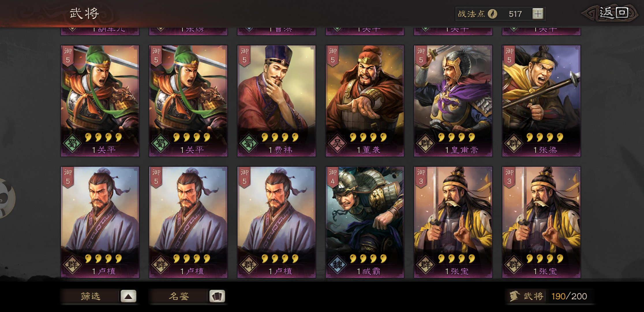The width and height of the screenshot is (644, 312).
Task: Click the 蜀 faction badge on 费祎
Action: (248, 143)
